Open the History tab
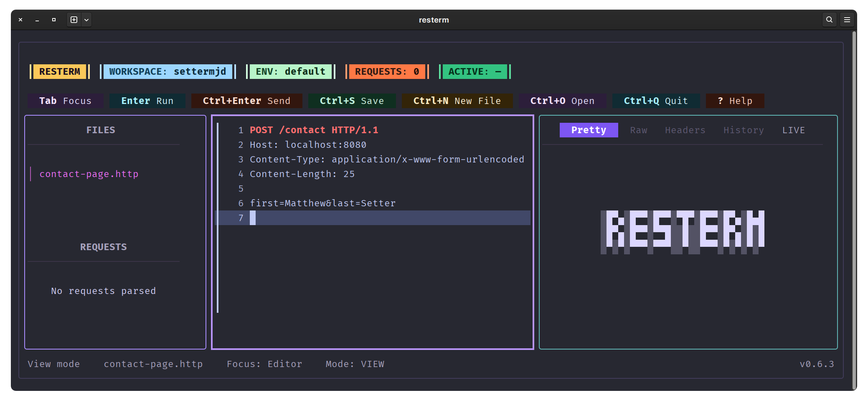868x403 pixels. (x=744, y=130)
